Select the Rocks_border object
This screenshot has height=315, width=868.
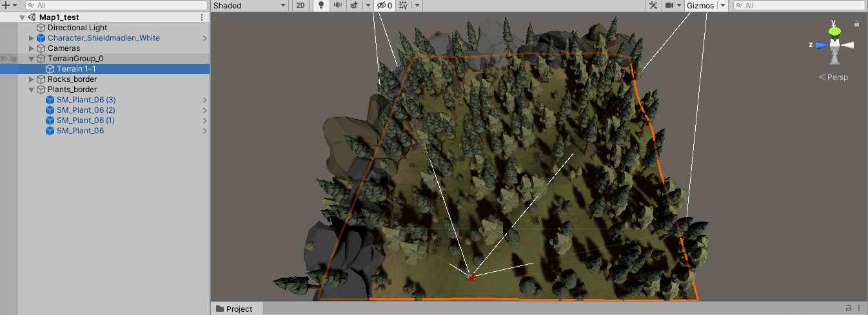pyautogui.click(x=72, y=79)
